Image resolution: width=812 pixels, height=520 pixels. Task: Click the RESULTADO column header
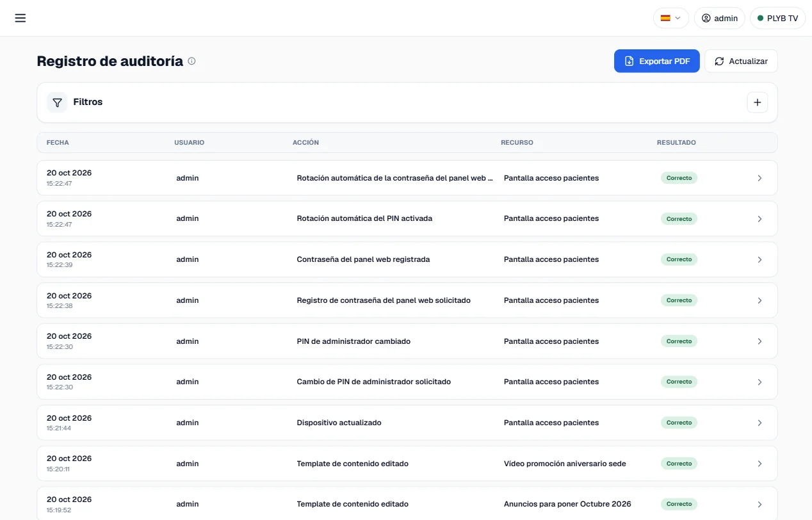point(676,143)
